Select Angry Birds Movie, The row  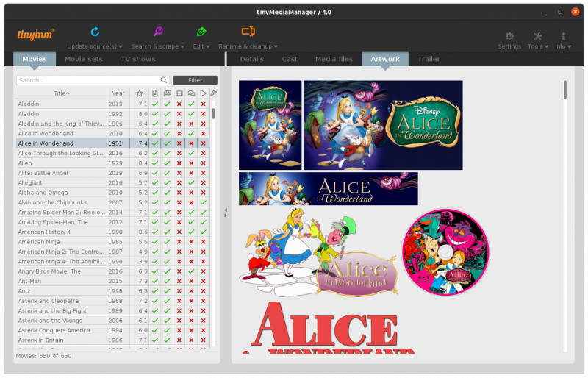113,271
